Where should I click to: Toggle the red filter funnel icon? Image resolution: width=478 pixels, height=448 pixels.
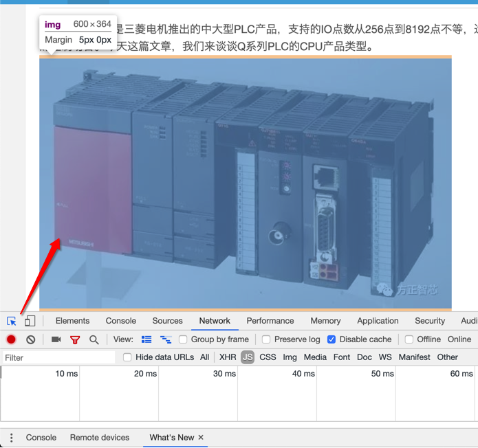click(x=75, y=339)
